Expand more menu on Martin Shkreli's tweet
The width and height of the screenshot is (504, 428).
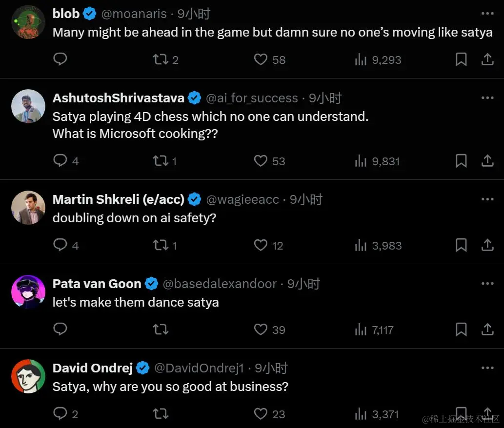(487, 199)
